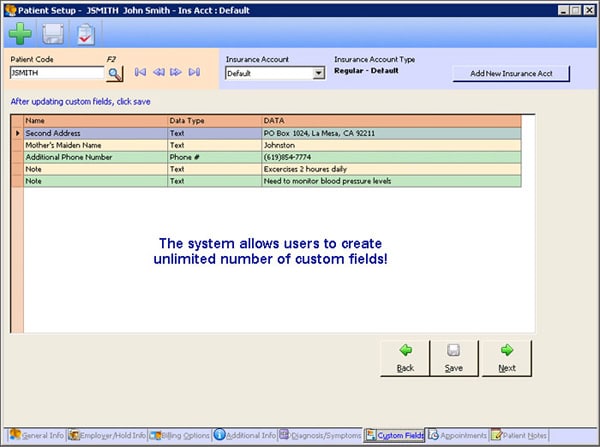Click inside the Patient Code field
This screenshot has width=600, height=447.
(56, 73)
